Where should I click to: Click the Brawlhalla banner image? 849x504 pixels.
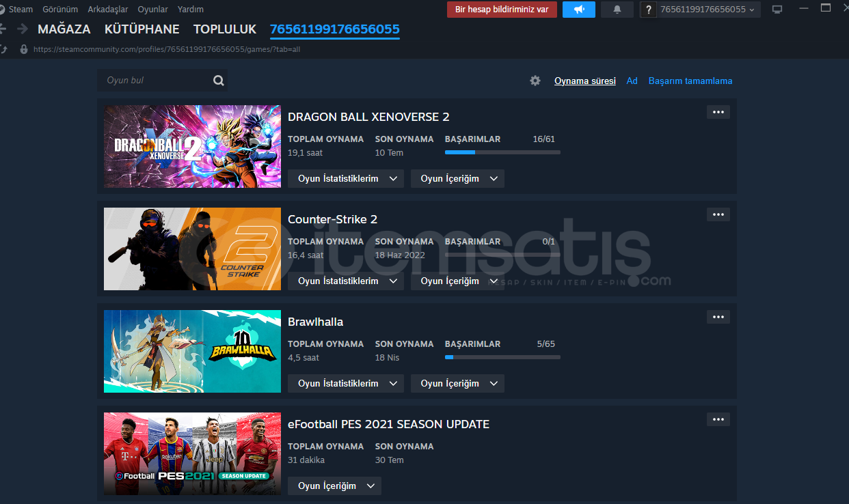pos(192,351)
